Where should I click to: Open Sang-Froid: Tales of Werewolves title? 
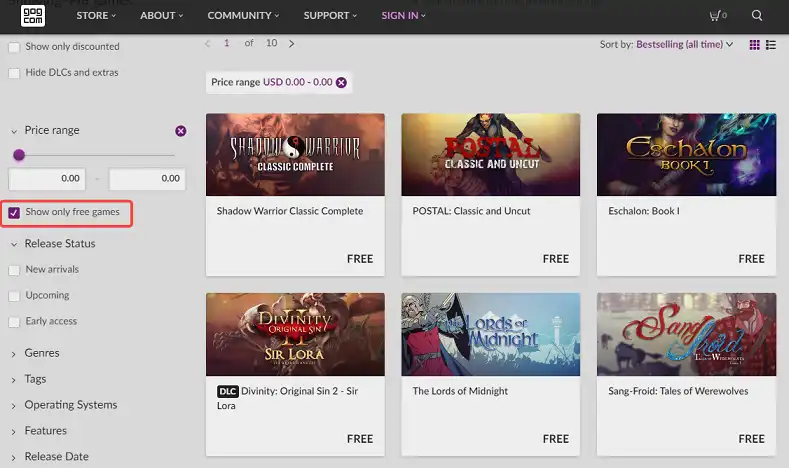(x=678, y=391)
